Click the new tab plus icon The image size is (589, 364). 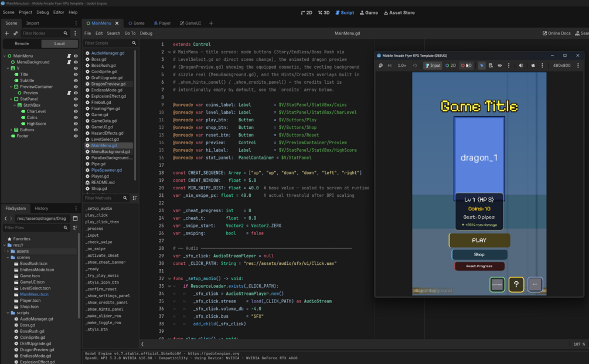click(211, 23)
